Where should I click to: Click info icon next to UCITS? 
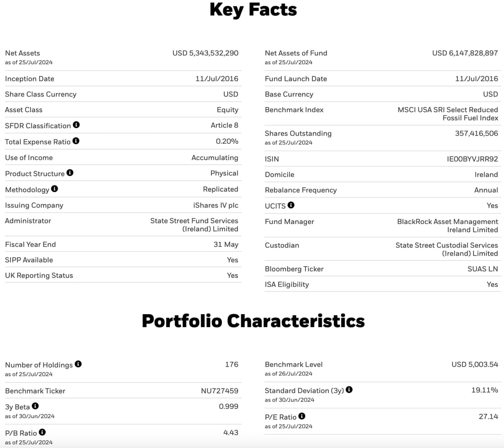tap(291, 205)
